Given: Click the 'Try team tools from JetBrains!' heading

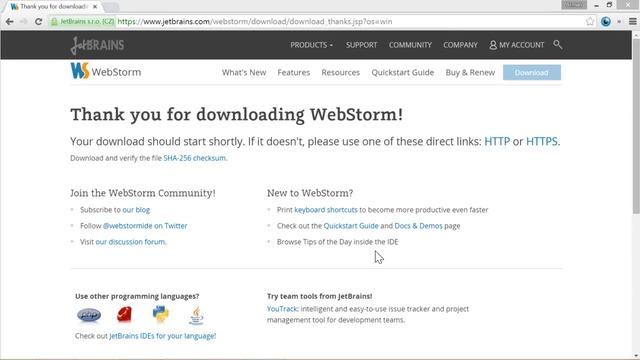Looking at the screenshot, I should [x=320, y=296].
